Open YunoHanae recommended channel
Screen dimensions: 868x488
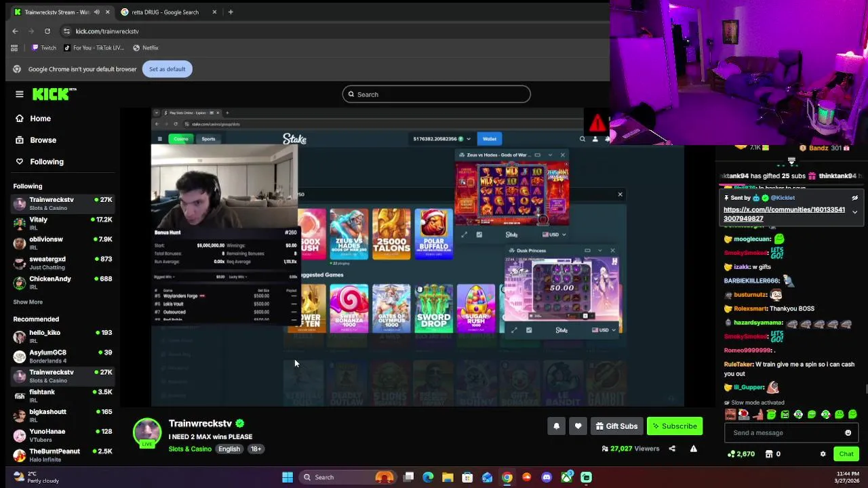point(62,435)
